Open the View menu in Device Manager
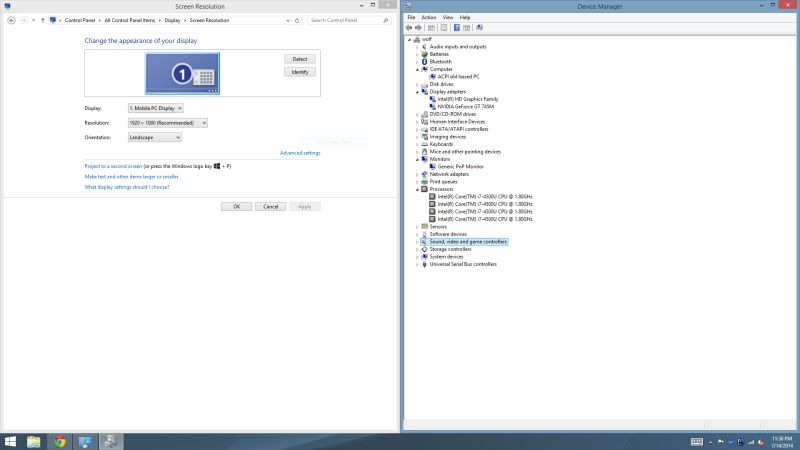This screenshot has height=450, width=800. [x=448, y=17]
